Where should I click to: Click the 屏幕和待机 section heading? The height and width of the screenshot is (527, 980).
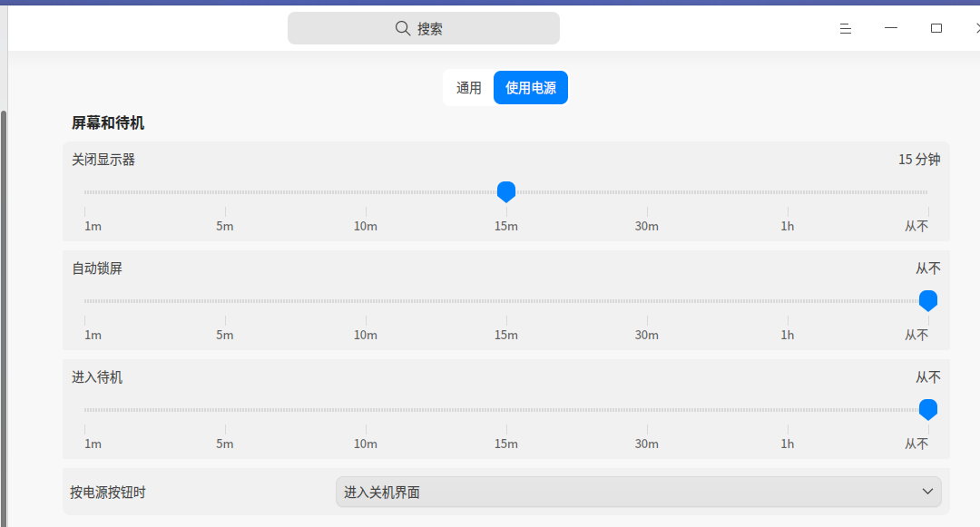[x=108, y=123]
